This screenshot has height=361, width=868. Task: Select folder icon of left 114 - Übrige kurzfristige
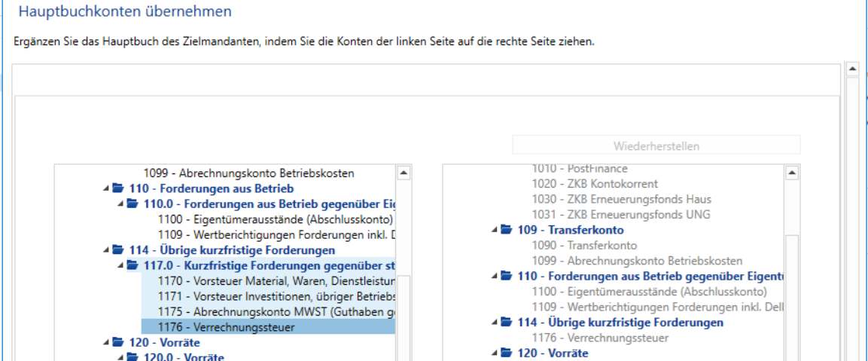tap(118, 250)
